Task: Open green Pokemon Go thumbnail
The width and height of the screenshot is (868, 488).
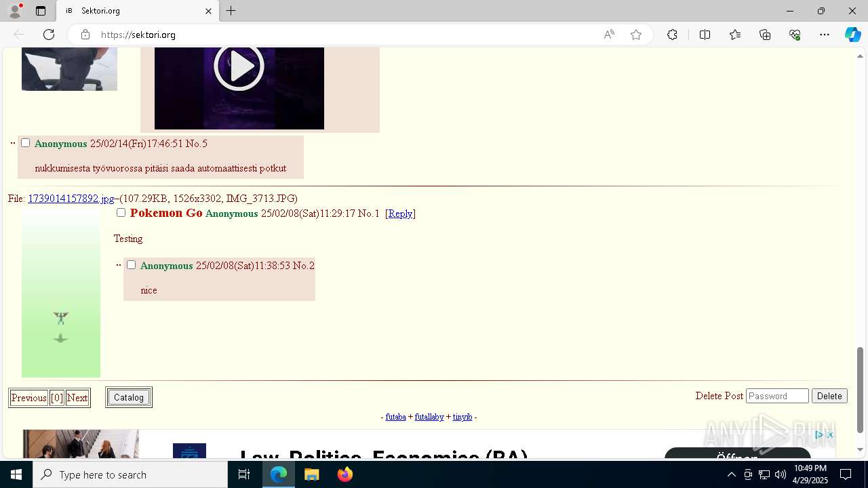Action: pos(61,292)
